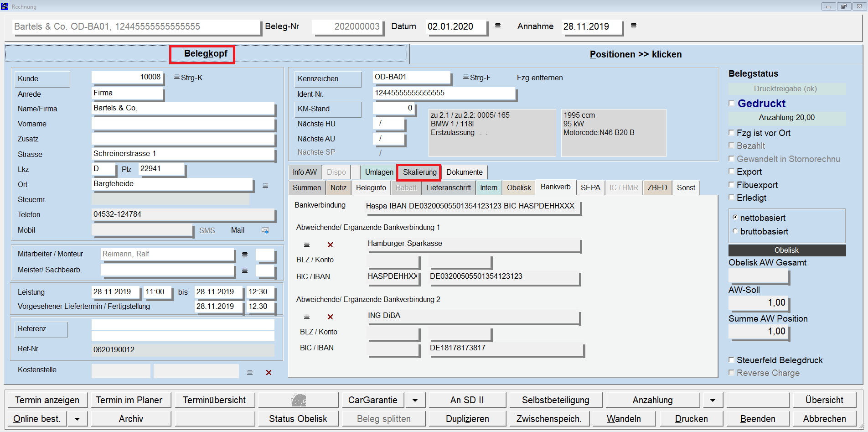Screen dimensions: 868x432
Task: Click the Termin anzeigen button
Action: [47, 400]
